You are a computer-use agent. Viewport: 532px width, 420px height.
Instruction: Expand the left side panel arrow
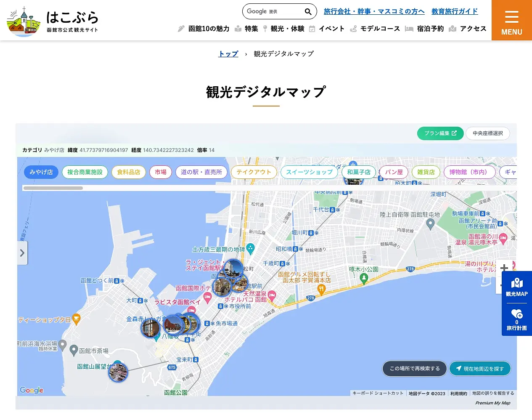click(x=22, y=253)
